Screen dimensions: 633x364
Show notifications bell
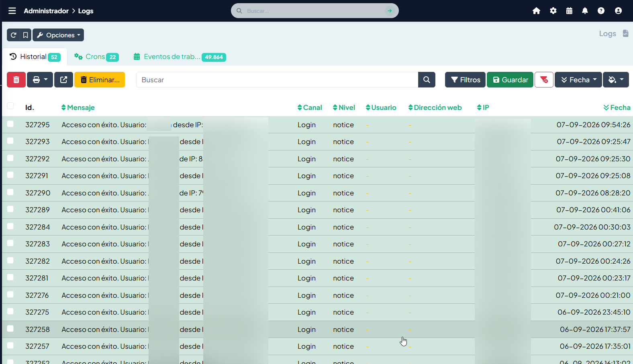[x=585, y=11]
